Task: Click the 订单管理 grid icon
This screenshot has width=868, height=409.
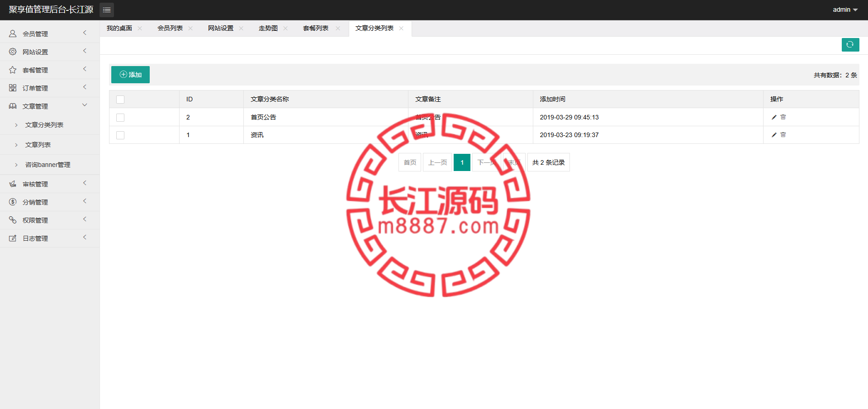Action: pos(13,88)
